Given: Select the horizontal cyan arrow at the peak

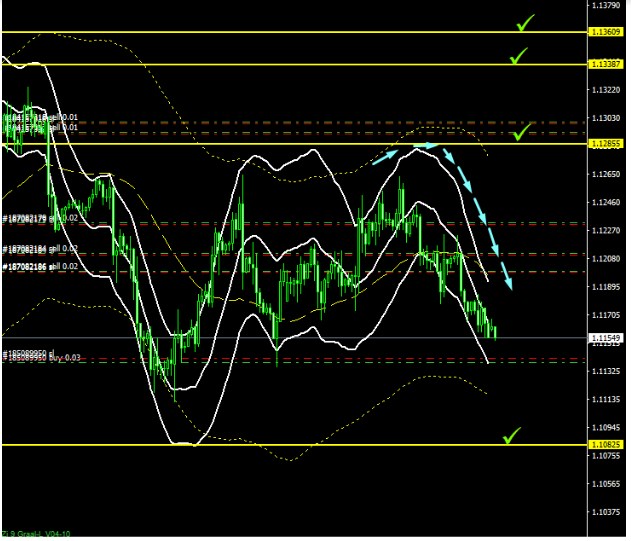Looking at the screenshot, I should point(425,145).
